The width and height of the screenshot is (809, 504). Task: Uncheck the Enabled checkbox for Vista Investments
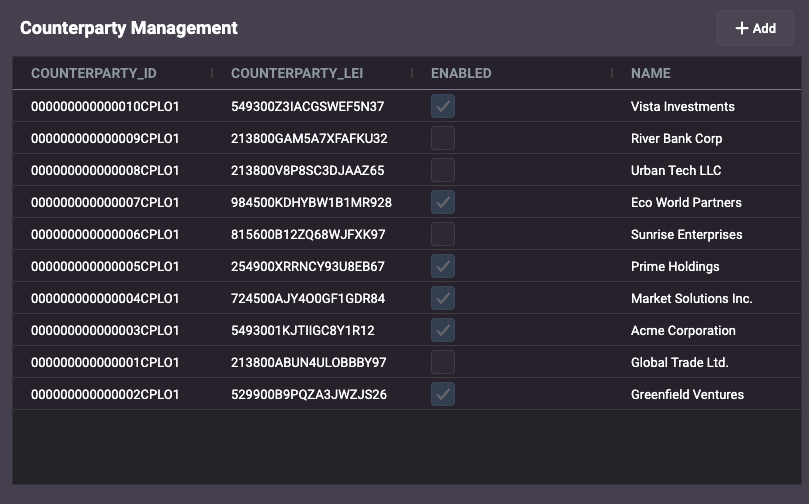[443, 106]
